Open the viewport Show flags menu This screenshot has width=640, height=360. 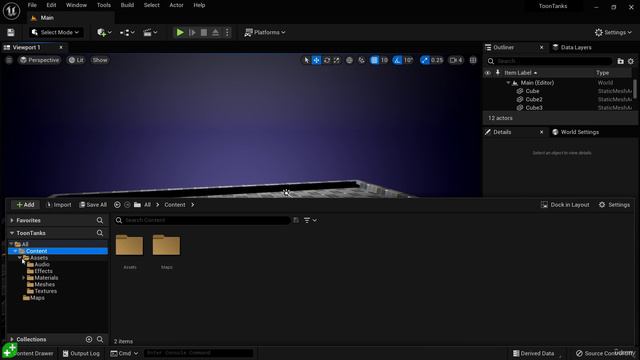pos(100,60)
